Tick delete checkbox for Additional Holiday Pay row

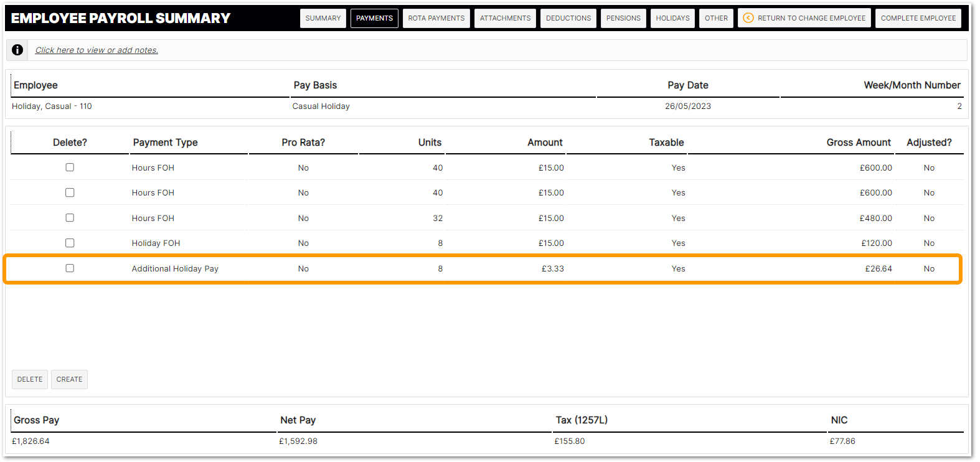[x=70, y=268]
